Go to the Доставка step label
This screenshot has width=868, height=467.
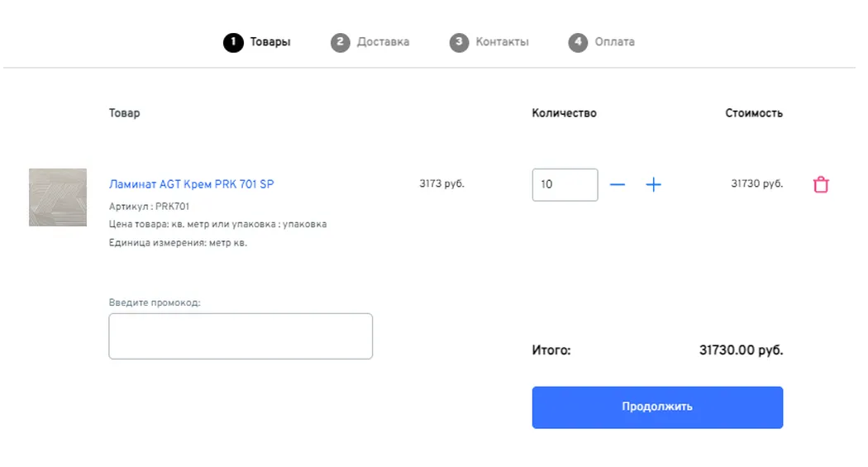coord(383,42)
